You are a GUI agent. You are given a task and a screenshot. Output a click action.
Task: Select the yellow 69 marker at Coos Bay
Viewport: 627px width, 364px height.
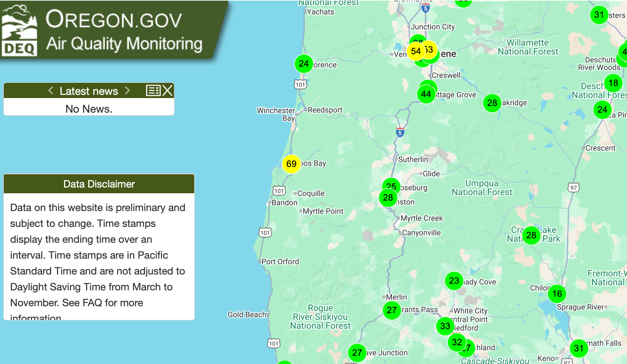(291, 164)
